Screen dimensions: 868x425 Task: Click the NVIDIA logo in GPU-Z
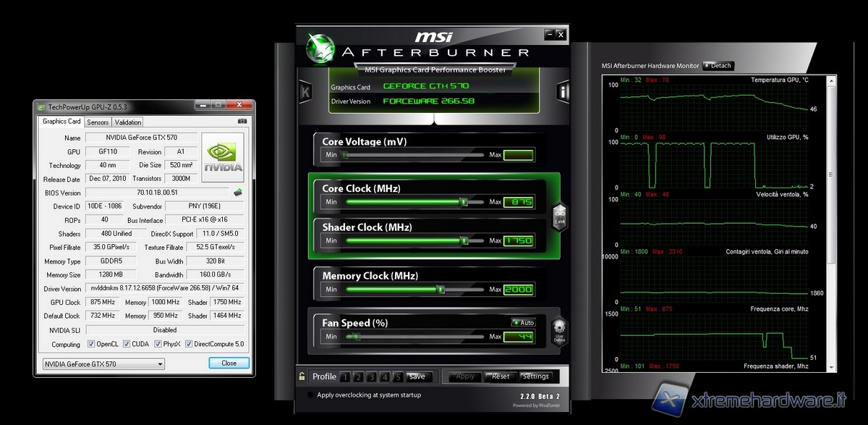(x=223, y=156)
